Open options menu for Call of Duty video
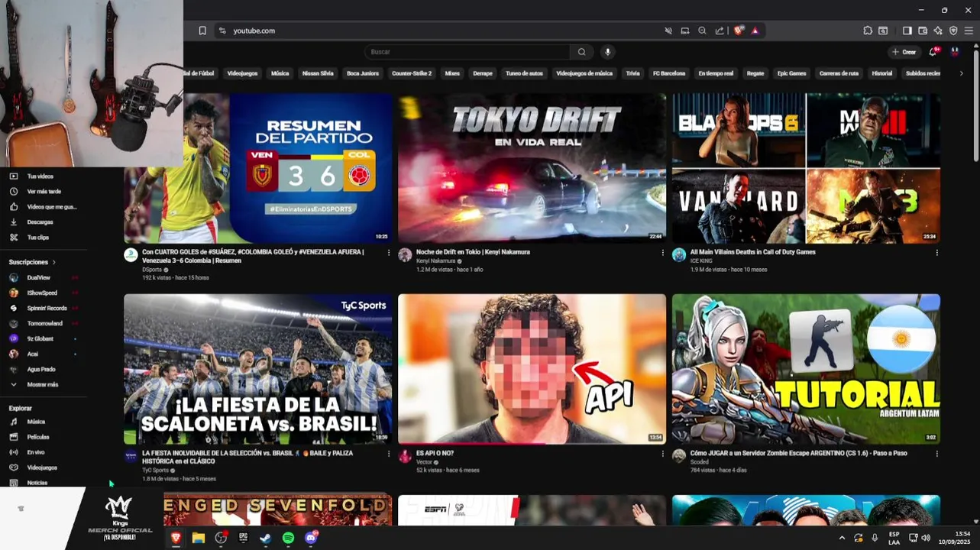 tap(936, 252)
